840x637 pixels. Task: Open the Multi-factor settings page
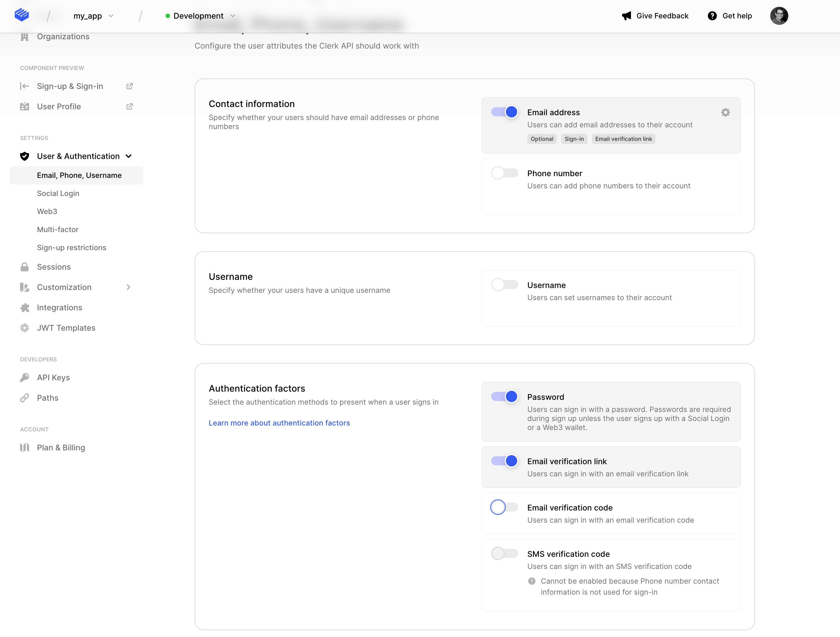(58, 229)
